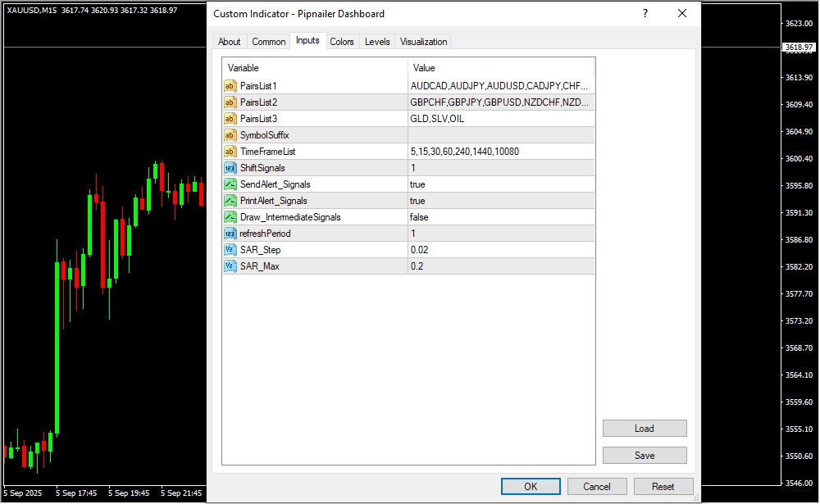Select the SendAlert_Signals true value
The image size is (820, 504).
418,184
